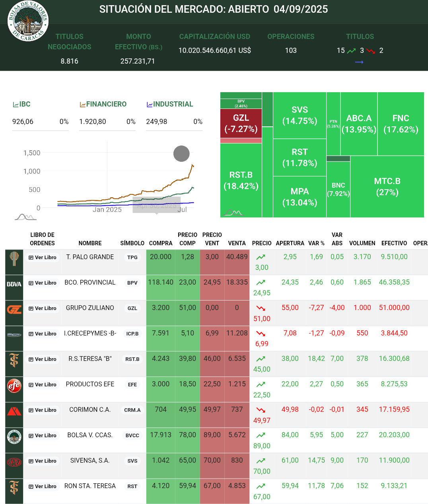
Task: Open Ver Libro for I.Crecepymes -B-
Action: pyautogui.click(x=43, y=334)
